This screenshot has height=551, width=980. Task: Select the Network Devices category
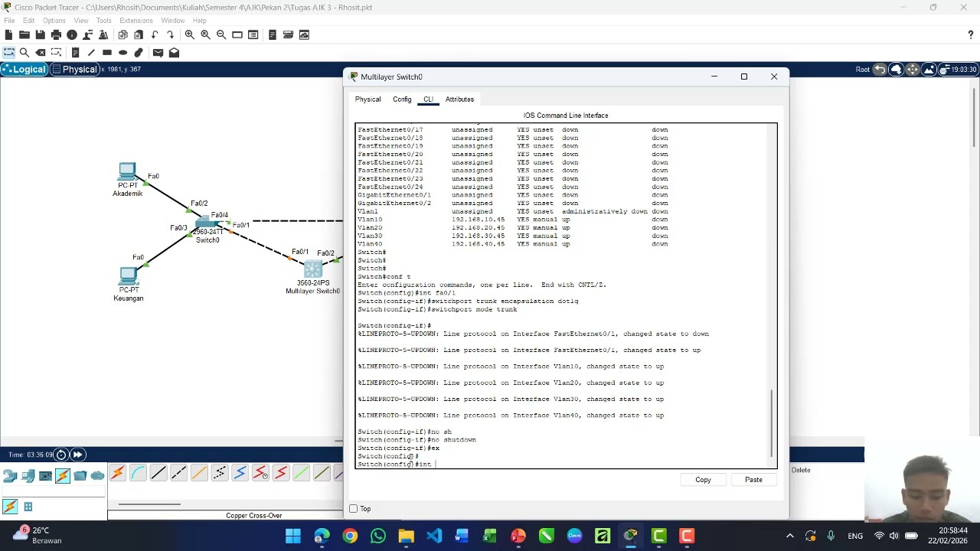pos(10,476)
